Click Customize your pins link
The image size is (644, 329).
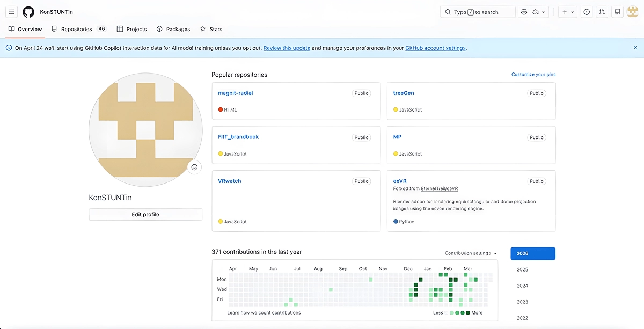[533, 75]
